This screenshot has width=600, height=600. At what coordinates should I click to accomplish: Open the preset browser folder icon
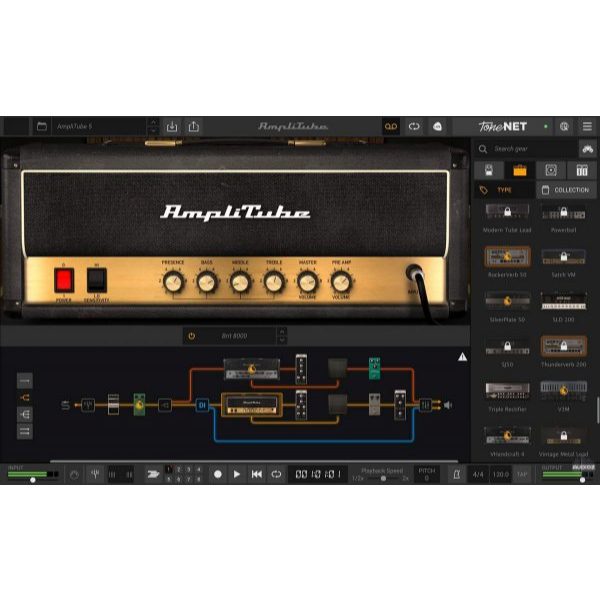(42, 126)
